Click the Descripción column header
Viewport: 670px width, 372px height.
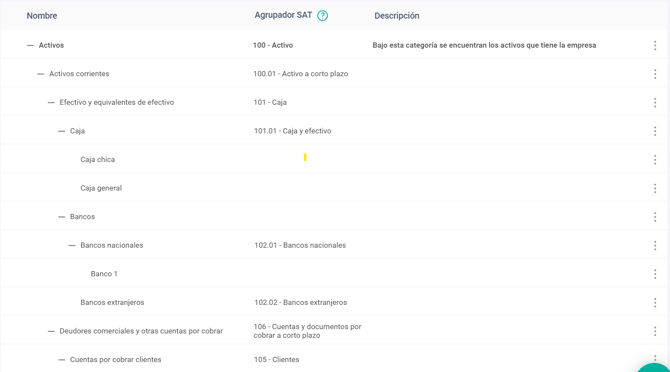click(x=397, y=16)
